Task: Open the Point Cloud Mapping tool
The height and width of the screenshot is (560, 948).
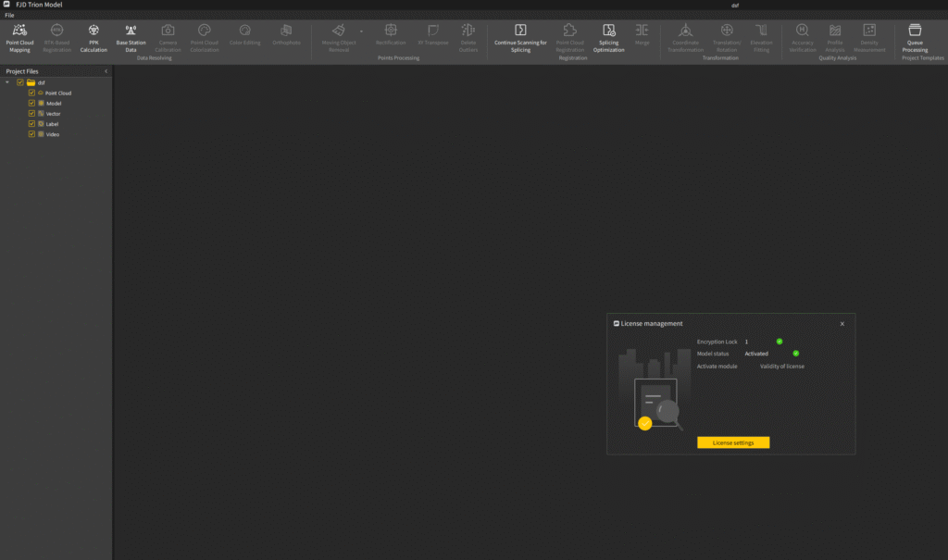Action: point(19,38)
